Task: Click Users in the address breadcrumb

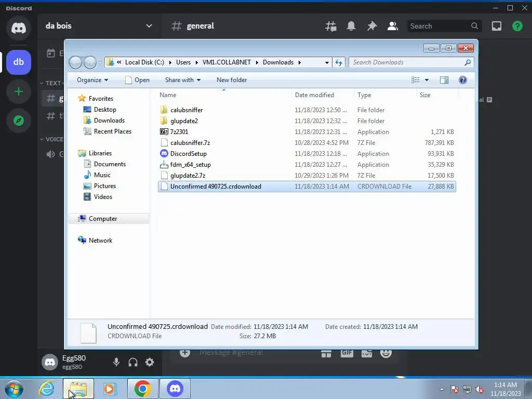Action: 183,62
